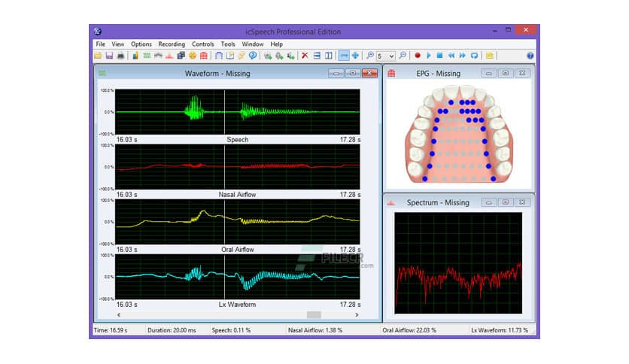Viewport: 629px width, 364px height.
Task: Click the camera with green arrow icon
Action: [x=268, y=56]
